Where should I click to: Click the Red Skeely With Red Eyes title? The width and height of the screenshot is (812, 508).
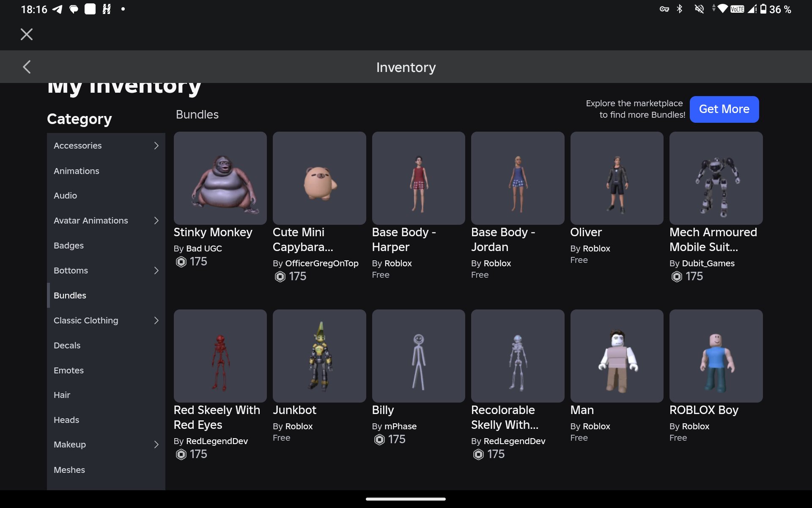(x=217, y=417)
